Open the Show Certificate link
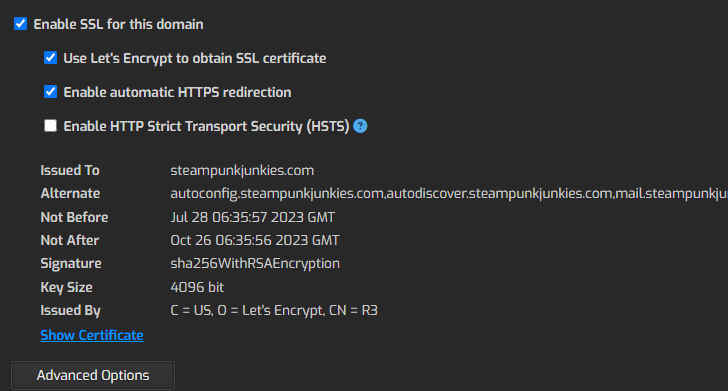 [92, 335]
